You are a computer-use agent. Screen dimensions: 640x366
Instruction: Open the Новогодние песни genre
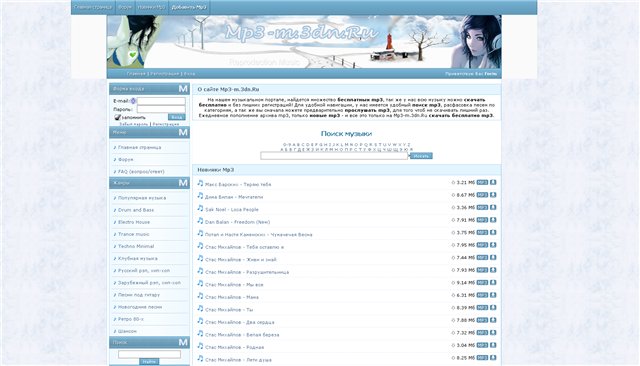click(140, 307)
